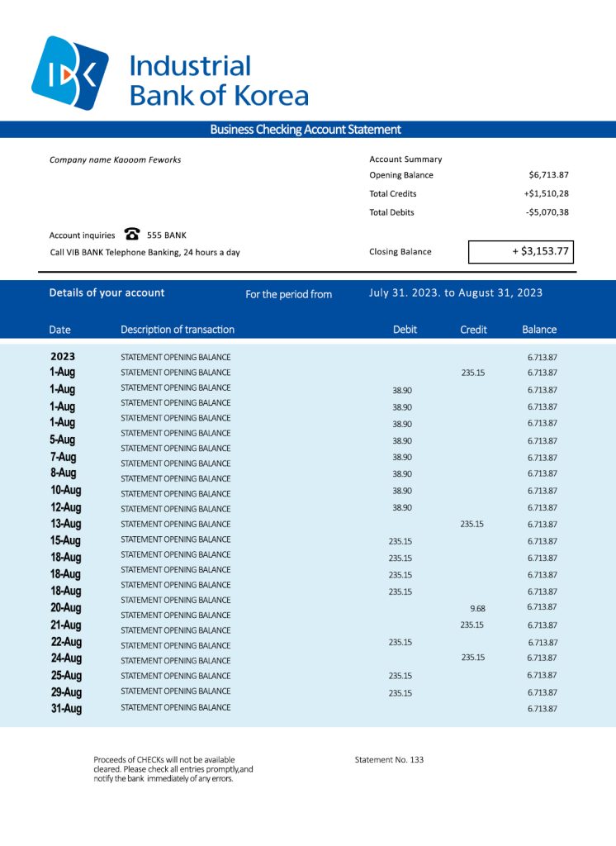Click the IBK logo icon
This screenshot has width=616, height=846.
[69, 73]
